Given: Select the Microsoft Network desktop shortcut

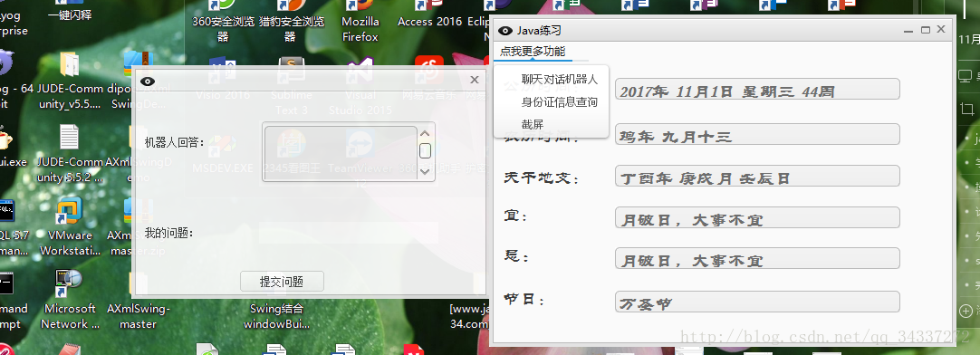Looking at the screenshot, I should click(70, 300).
